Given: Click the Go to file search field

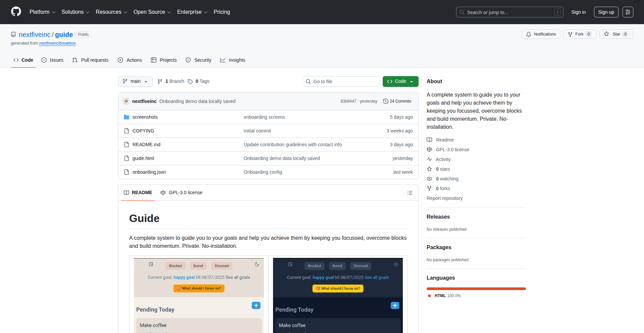Looking at the screenshot, I should coord(341,81).
